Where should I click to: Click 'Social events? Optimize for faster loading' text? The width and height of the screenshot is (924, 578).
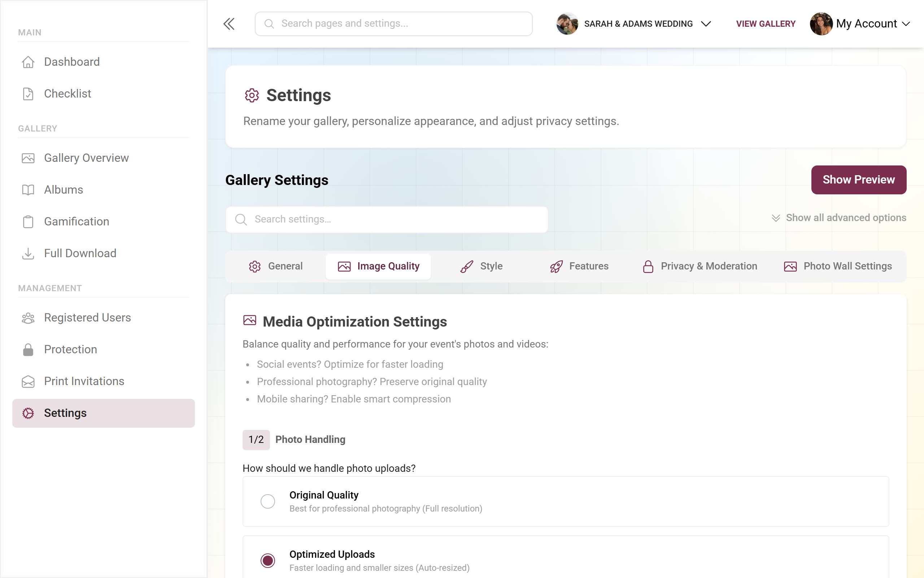coord(350,364)
